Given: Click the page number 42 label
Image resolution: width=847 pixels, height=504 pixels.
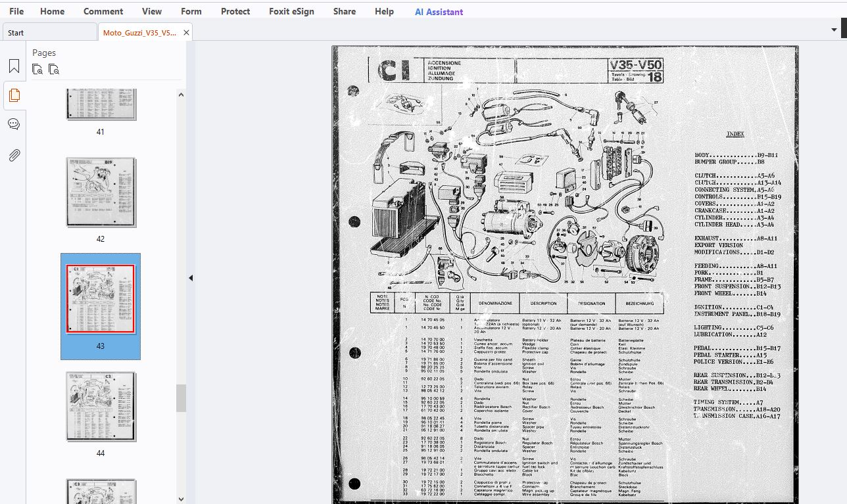Looking at the screenshot, I should (x=101, y=239).
